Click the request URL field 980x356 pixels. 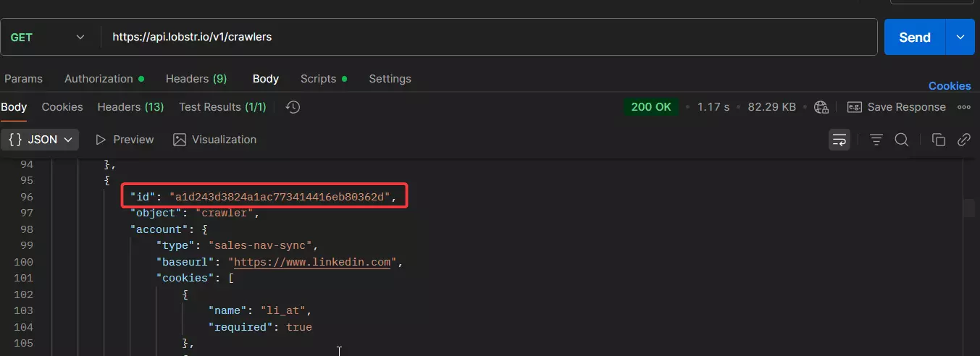489,37
